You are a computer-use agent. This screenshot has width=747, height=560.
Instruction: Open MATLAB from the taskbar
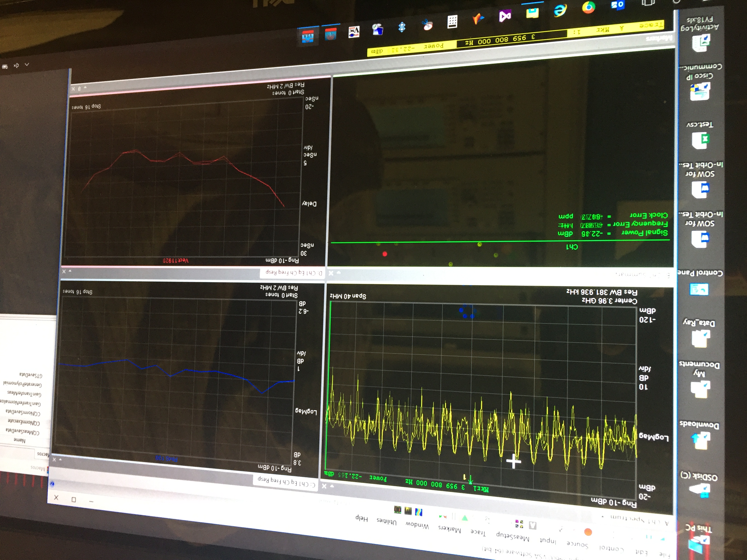pyautogui.click(x=478, y=19)
